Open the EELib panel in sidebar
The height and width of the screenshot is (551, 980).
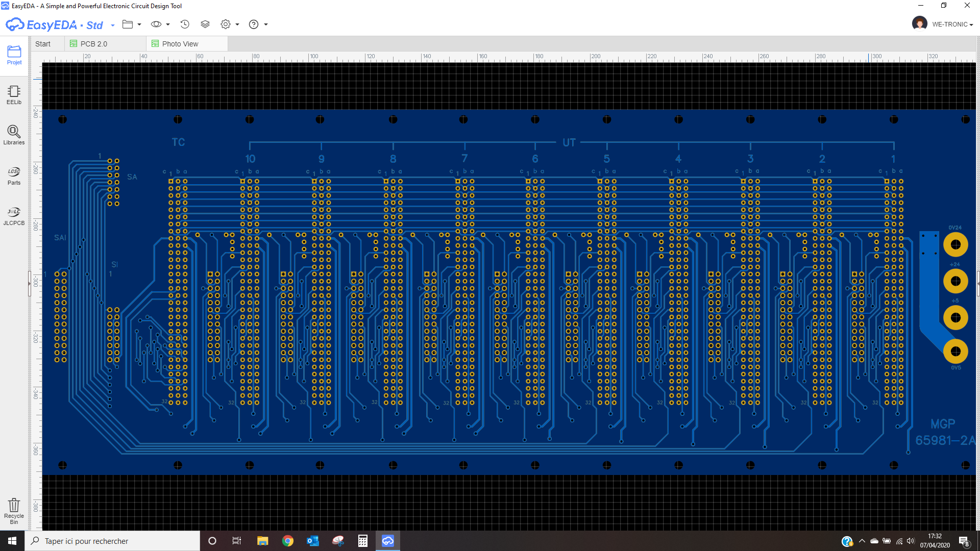(14, 95)
